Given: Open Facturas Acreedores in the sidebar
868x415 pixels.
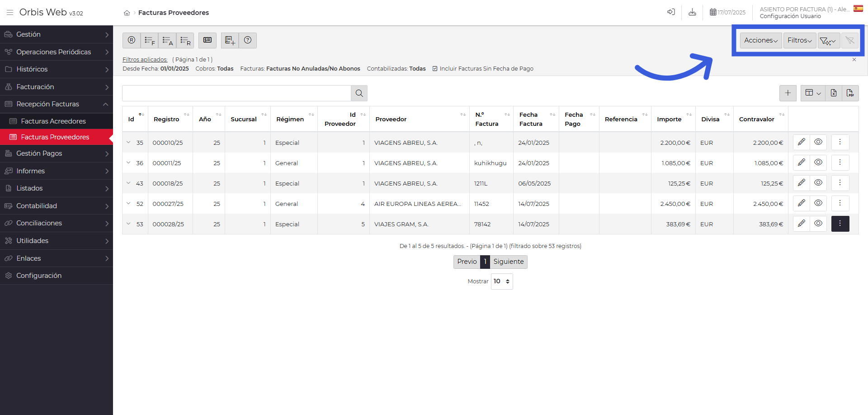Looking at the screenshot, I should [53, 121].
